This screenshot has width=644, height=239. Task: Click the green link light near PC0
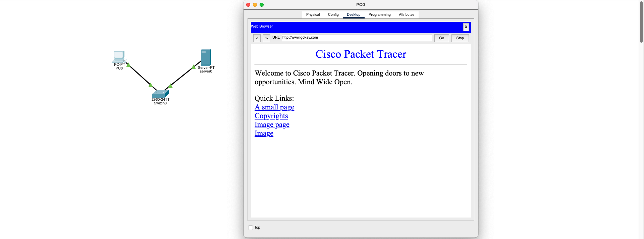[128, 65]
